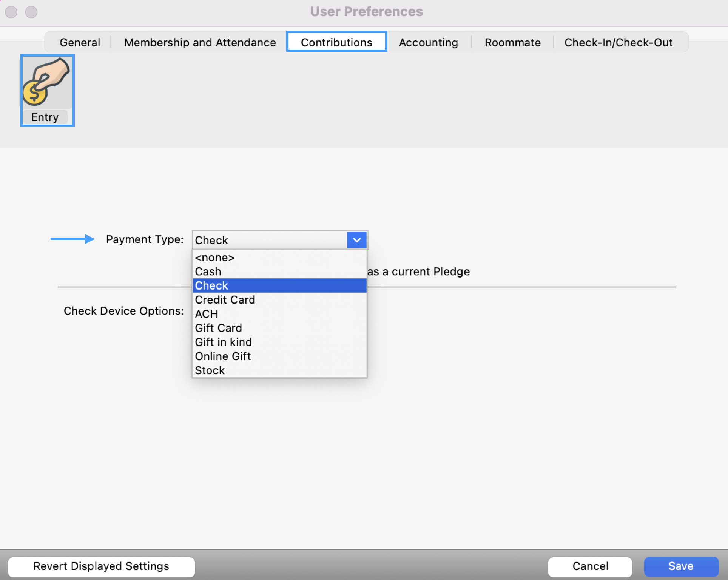Choose Gift in kind option
The height and width of the screenshot is (580, 728).
[x=223, y=342]
